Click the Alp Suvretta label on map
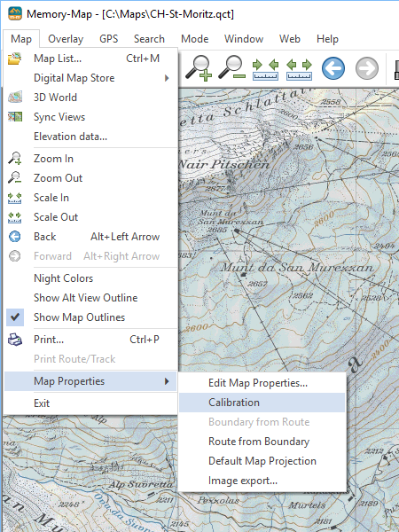Viewport: 399px width, 532px height. point(141,485)
